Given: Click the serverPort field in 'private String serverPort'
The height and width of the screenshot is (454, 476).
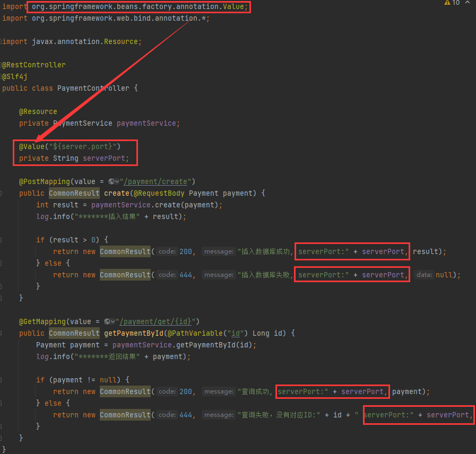Looking at the screenshot, I should click(104, 159).
